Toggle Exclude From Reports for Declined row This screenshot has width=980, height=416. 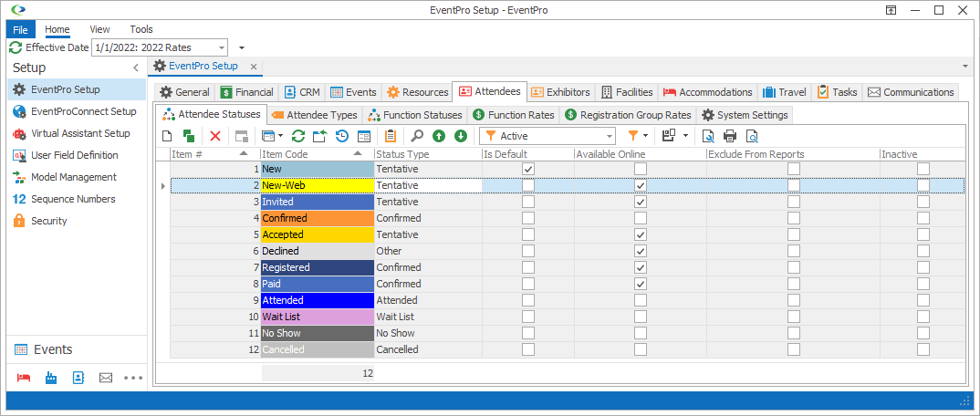point(793,251)
